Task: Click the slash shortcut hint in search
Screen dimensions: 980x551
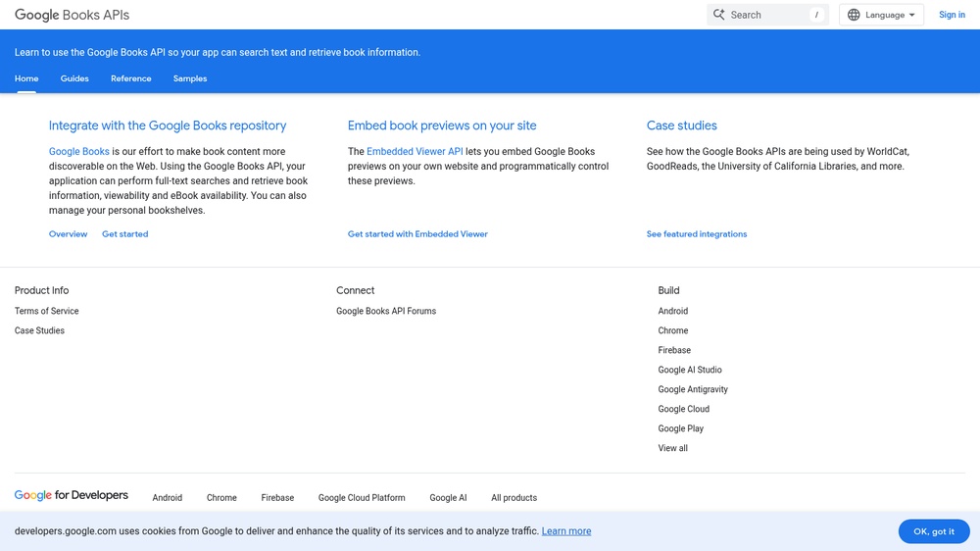Action: pyautogui.click(x=816, y=15)
